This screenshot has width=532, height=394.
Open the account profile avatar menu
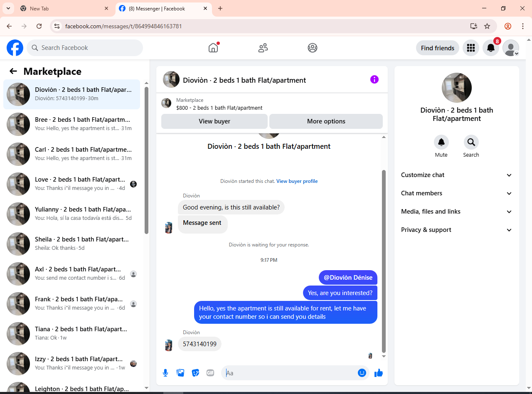pos(511,48)
